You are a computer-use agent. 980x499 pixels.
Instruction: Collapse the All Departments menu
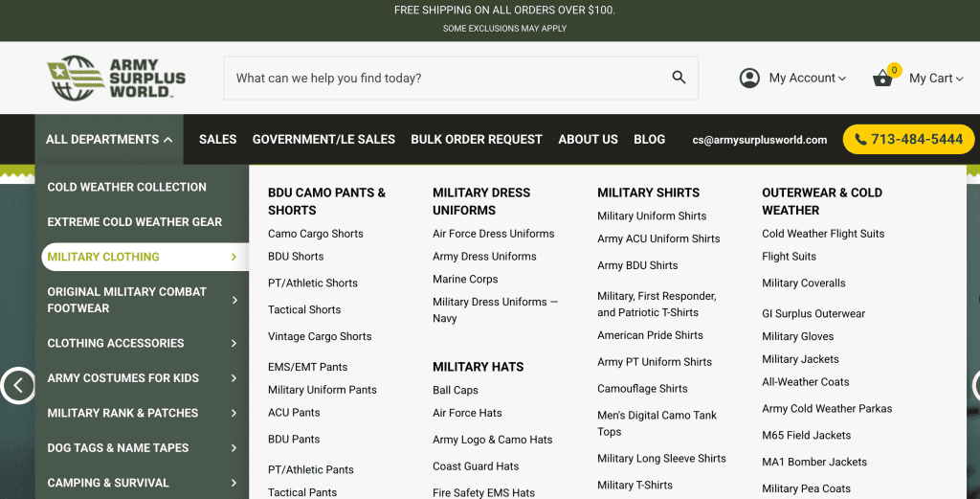point(109,140)
